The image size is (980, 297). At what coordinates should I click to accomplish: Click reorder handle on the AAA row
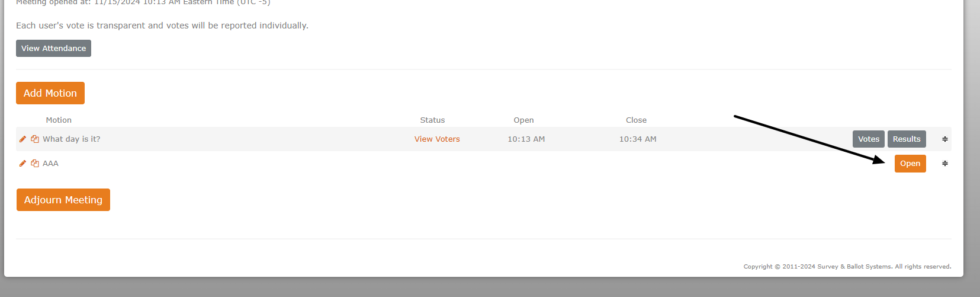(945, 163)
